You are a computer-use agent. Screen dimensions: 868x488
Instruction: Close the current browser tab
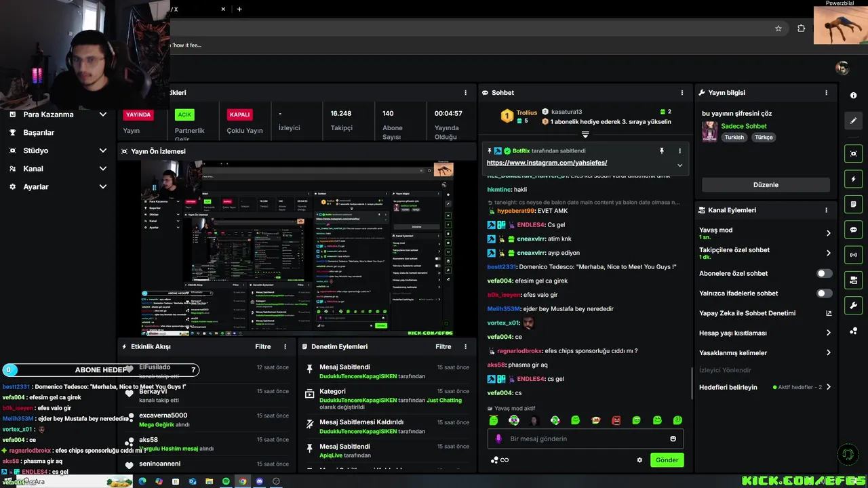click(x=223, y=9)
